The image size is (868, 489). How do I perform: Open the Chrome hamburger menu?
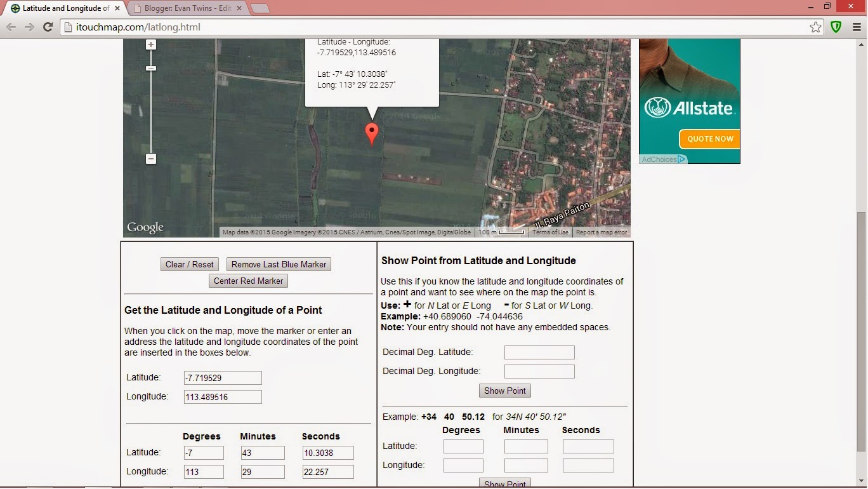click(x=857, y=27)
